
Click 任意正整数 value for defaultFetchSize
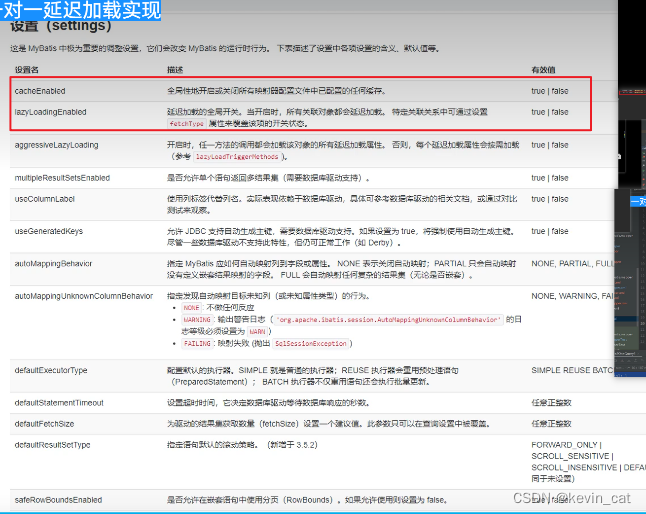coord(551,424)
